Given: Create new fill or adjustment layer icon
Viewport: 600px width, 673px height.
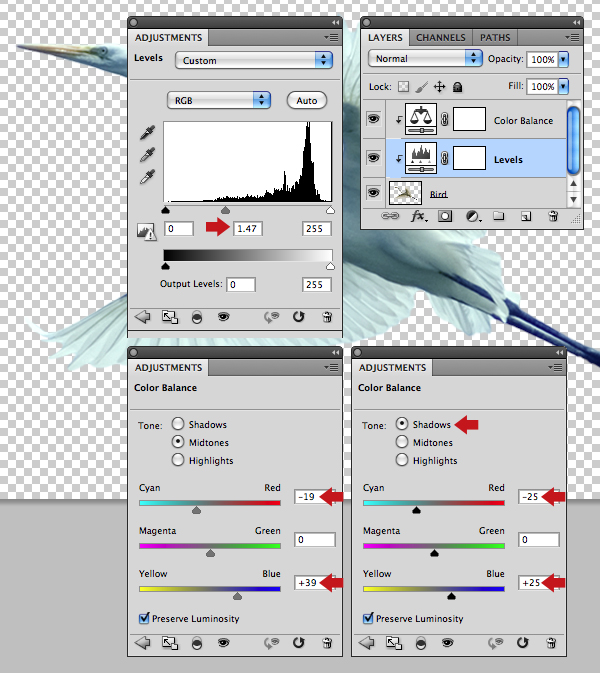Looking at the screenshot, I should tap(473, 216).
